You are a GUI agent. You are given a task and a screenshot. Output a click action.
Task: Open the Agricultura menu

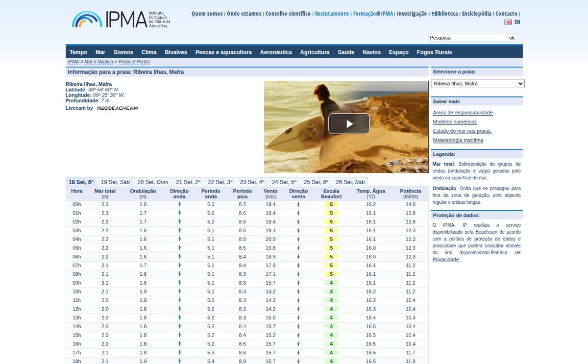click(315, 52)
